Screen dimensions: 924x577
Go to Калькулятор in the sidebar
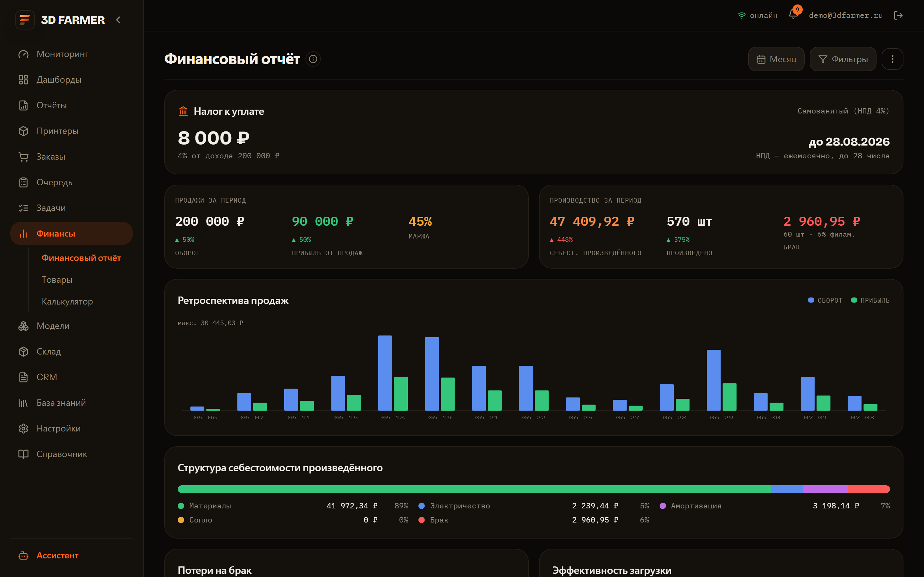[x=67, y=301]
